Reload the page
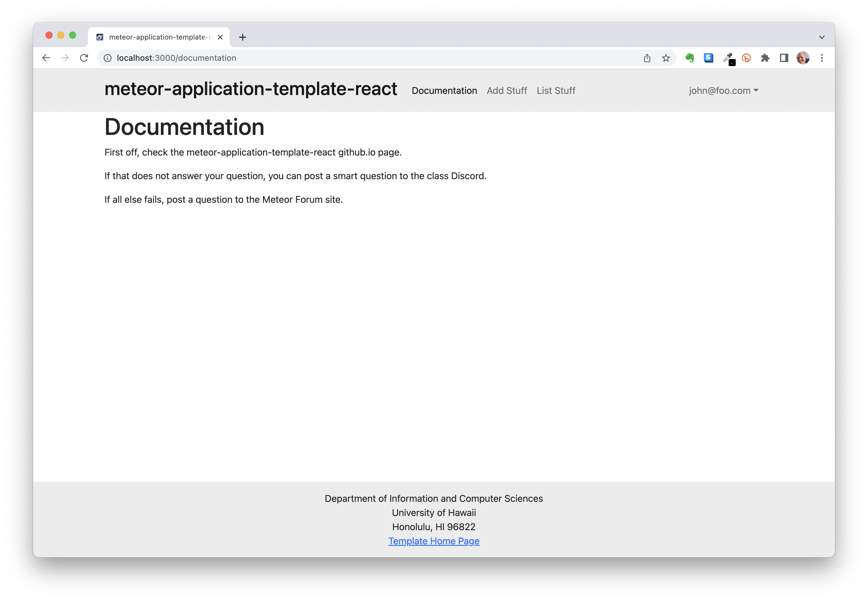The image size is (868, 601). tap(84, 58)
